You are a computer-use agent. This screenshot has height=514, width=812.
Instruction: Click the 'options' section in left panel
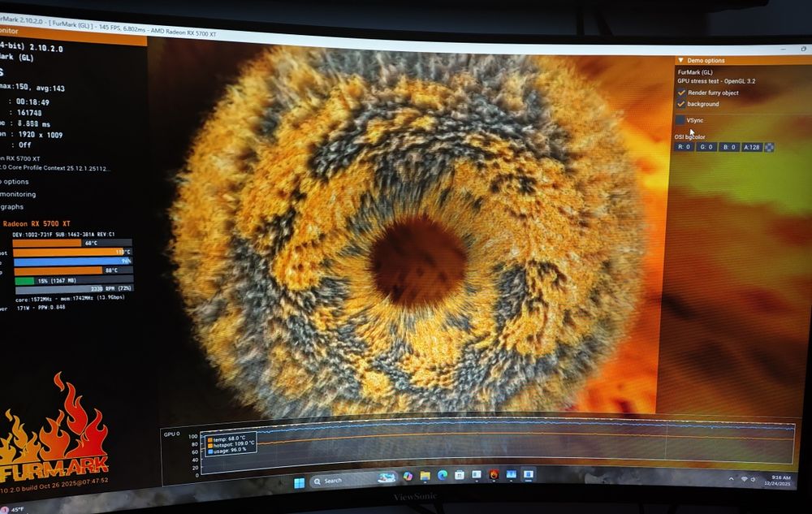pos(15,182)
